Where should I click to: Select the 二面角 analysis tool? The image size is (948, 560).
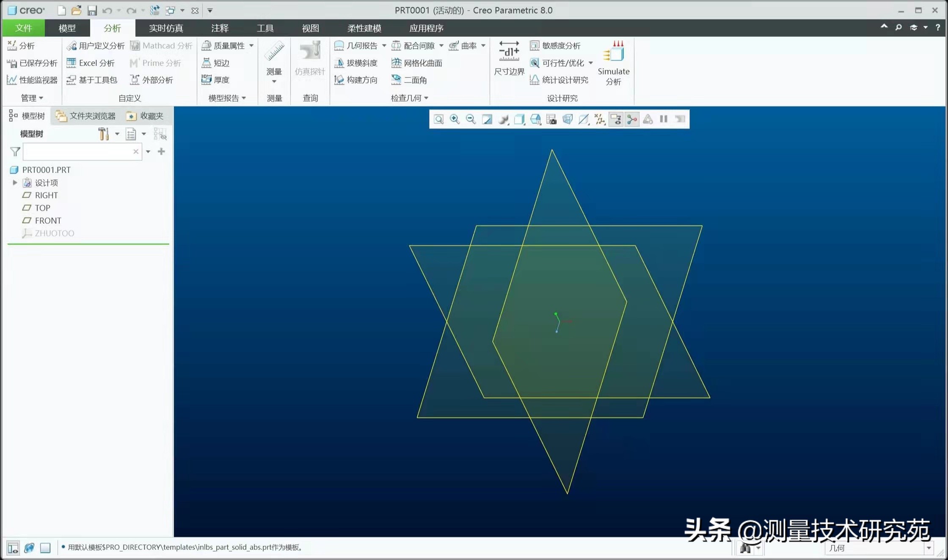click(409, 80)
